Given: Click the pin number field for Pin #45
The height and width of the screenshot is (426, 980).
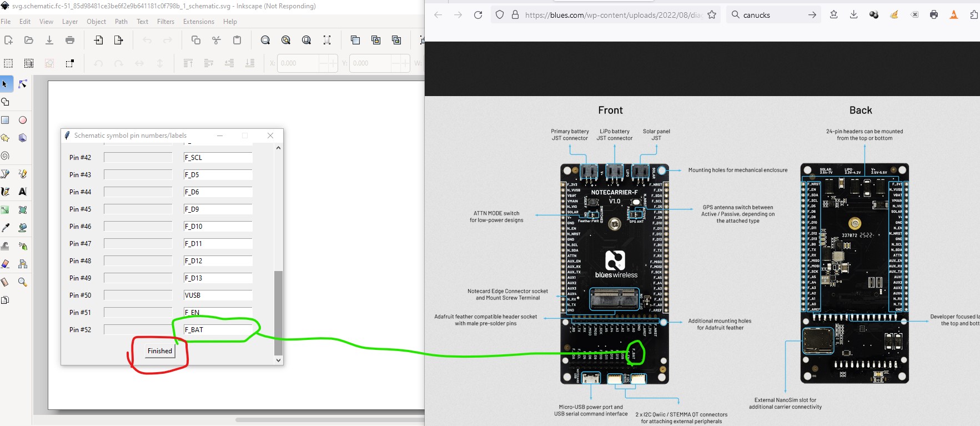Looking at the screenshot, I should (138, 209).
